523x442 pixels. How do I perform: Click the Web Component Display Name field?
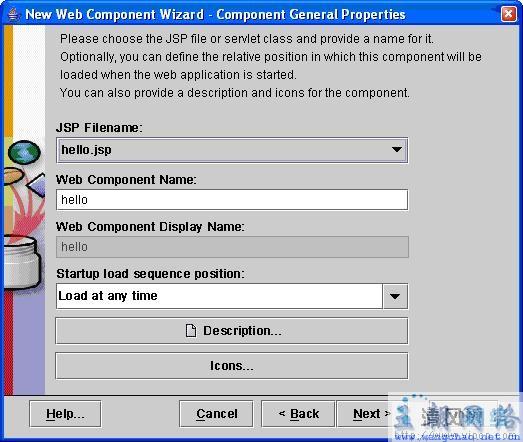coord(232,247)
